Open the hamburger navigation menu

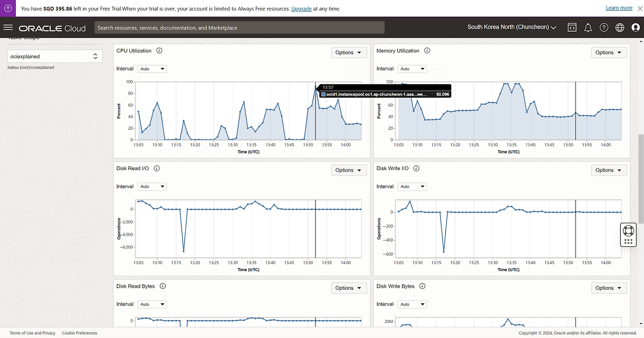[8, 28]
